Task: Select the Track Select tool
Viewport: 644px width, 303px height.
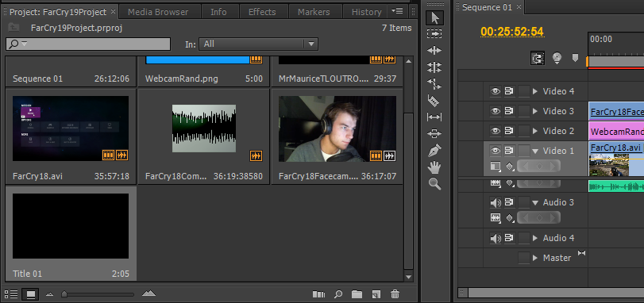Action: (434, 33)
